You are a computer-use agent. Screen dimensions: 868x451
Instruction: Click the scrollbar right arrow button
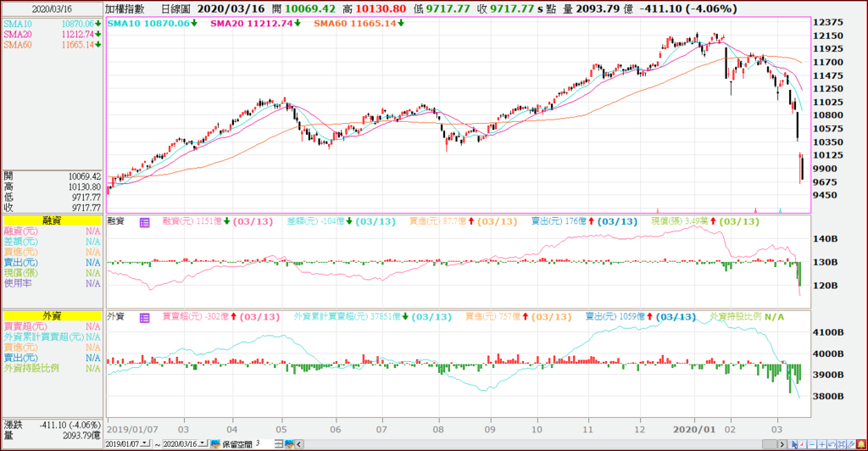point(782,444)
